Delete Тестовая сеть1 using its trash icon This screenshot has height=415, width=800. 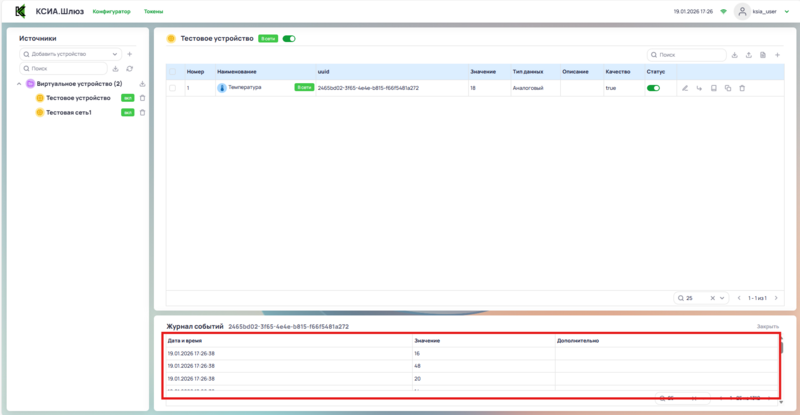click(142, 113)
